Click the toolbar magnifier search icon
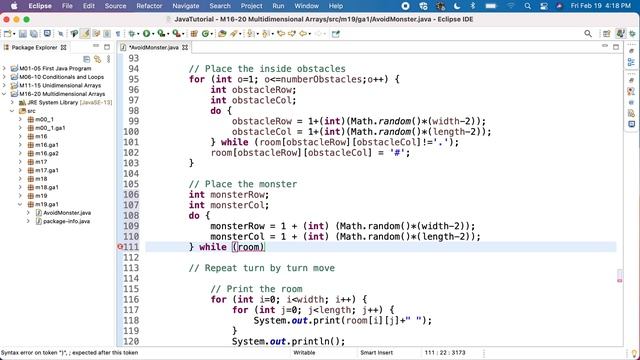640x360 pixels. click(588, 34)
